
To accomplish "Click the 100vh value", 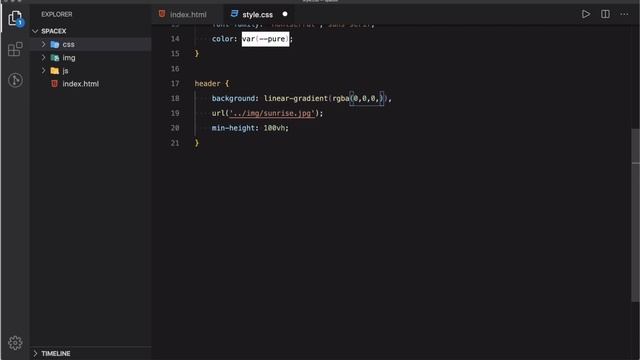I will (273, 128).
